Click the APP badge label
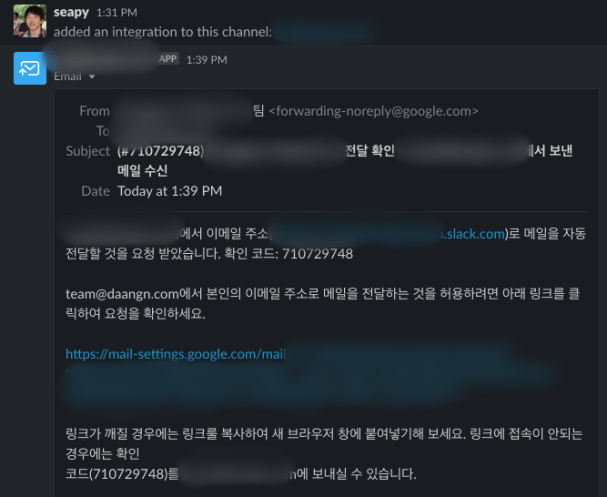This screenshot has height=497, width=607. pos(168,59)
